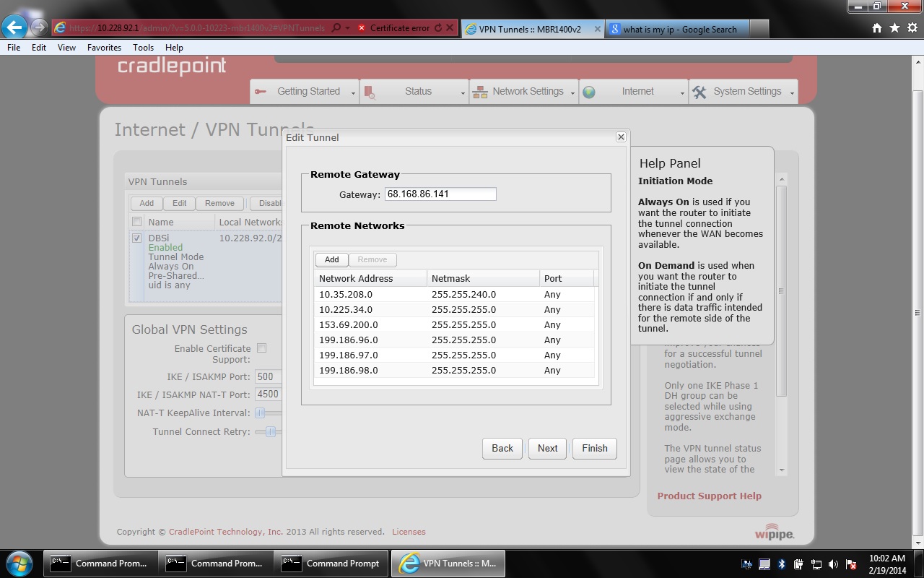Image resolution: width=924 pixels, height=578 pixels.
Task: Click the Finish button
Action: pyautogui.click(x=595, y=448)
